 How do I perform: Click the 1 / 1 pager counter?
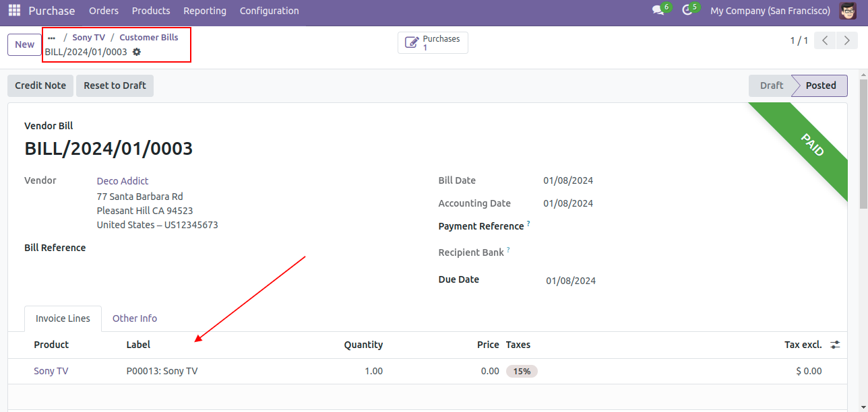pos(799,40)
